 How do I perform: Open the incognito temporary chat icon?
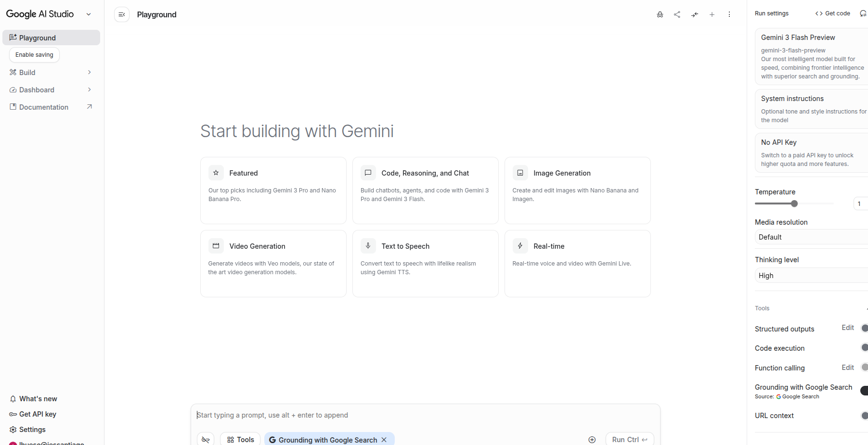[x=660, y=14]
